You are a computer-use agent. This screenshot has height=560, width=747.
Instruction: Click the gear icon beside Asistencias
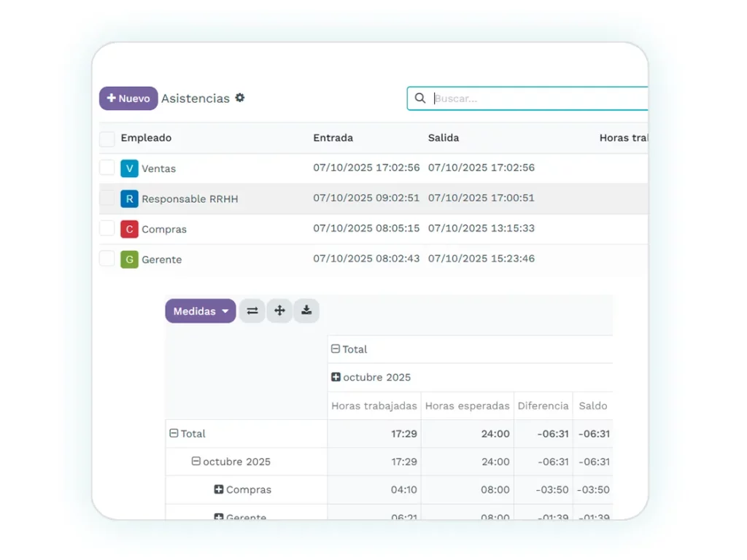(x=240, y=98)
